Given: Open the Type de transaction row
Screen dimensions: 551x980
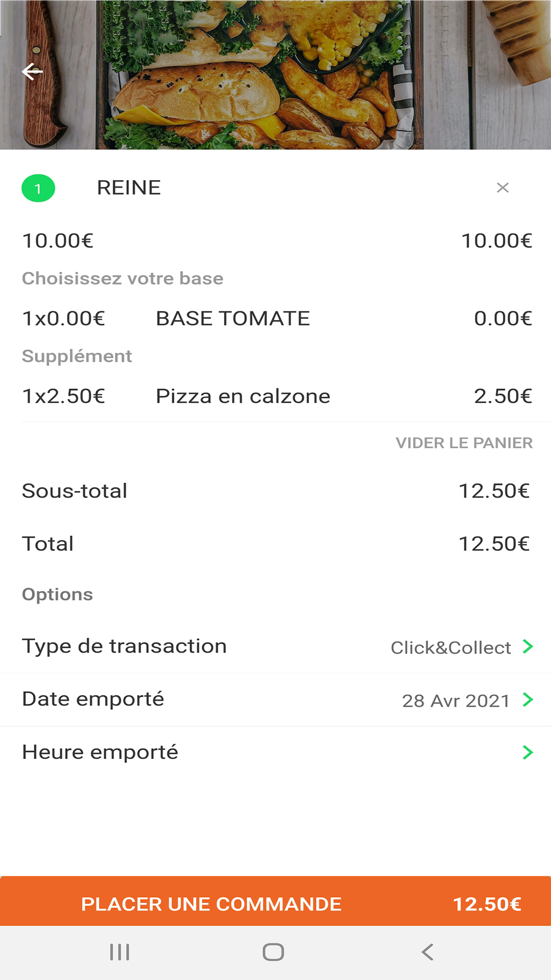Looking at the screenshot, I should 275,647.
